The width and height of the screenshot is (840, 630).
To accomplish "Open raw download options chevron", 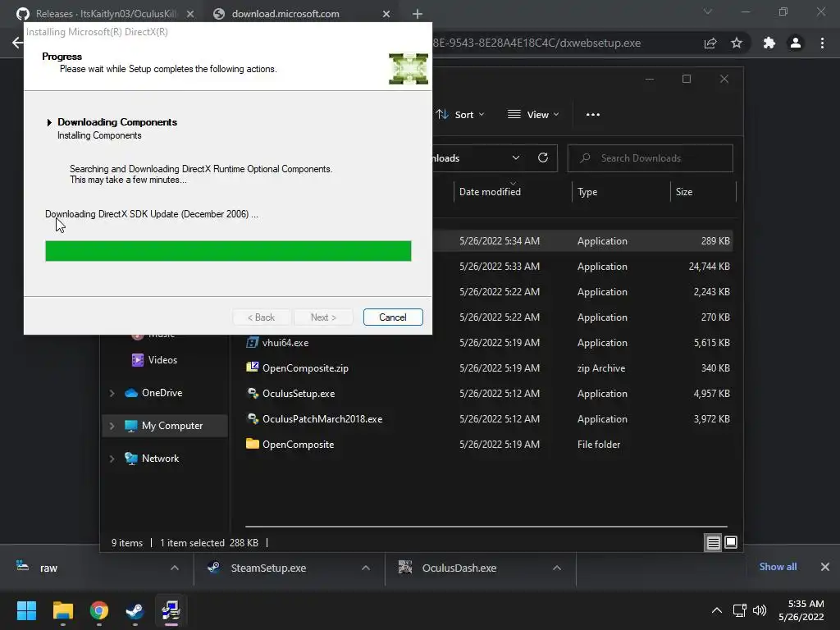I will 175,568.
